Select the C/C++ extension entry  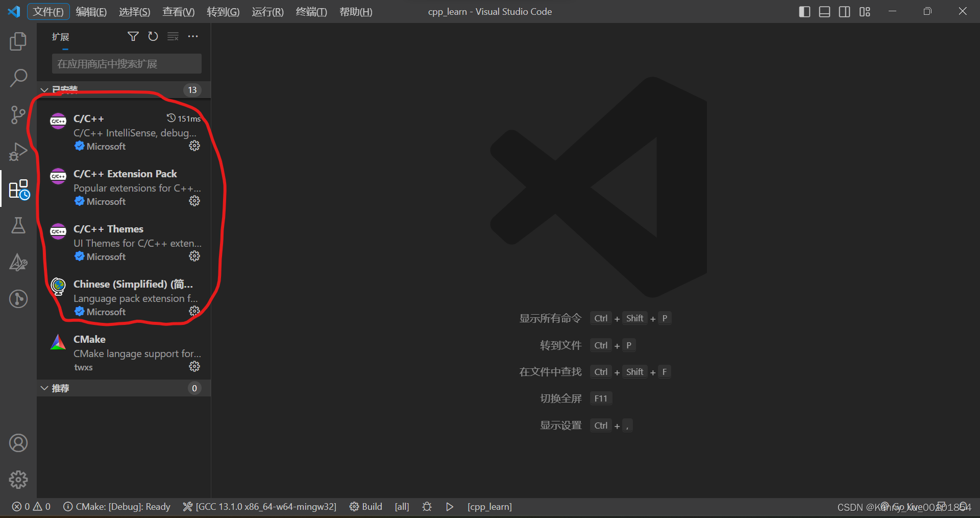[x=124, y=132]
